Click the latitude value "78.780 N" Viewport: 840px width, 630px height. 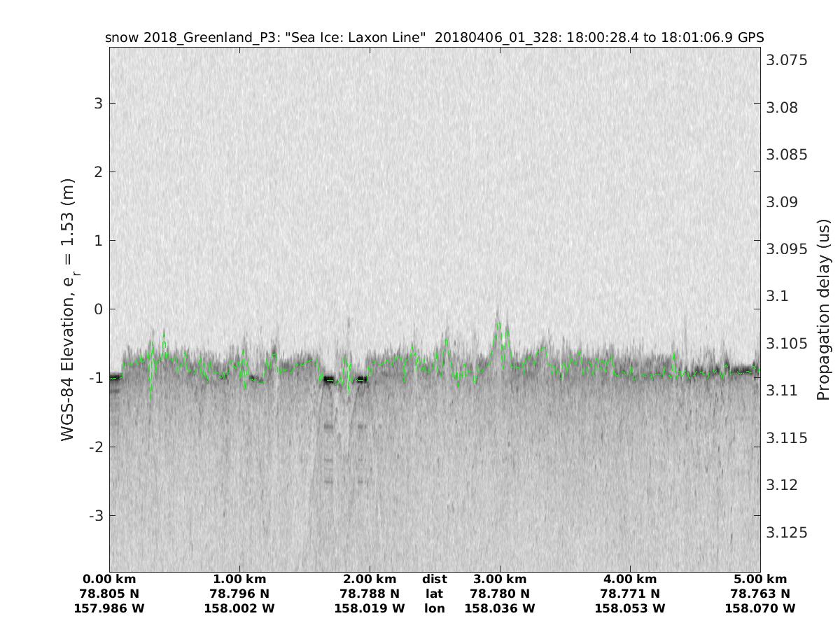[x=500, y=594]
